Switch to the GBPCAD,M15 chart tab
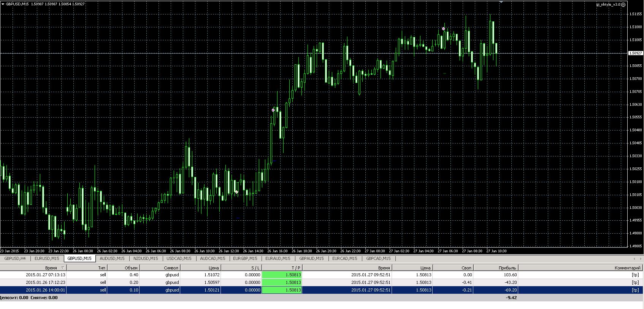644x309 pixels. coord(378,258)
